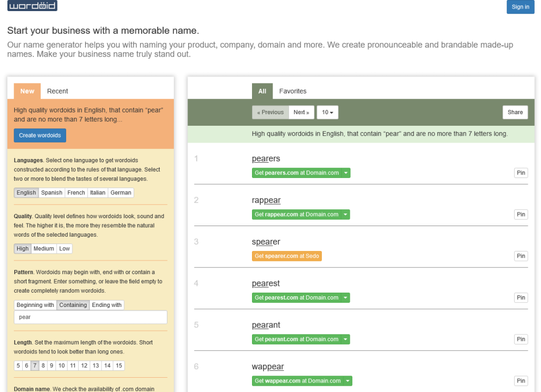
Task: Click the pattern text field containing pear
Action: pyautogui.click(x=91, y=317)
